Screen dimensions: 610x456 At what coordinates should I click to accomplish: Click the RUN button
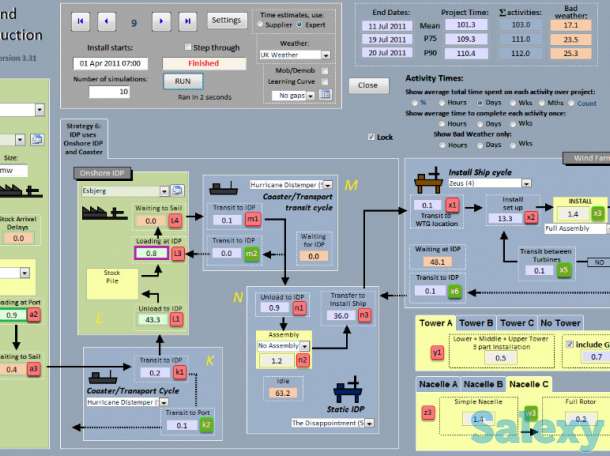tap(183, 81)
